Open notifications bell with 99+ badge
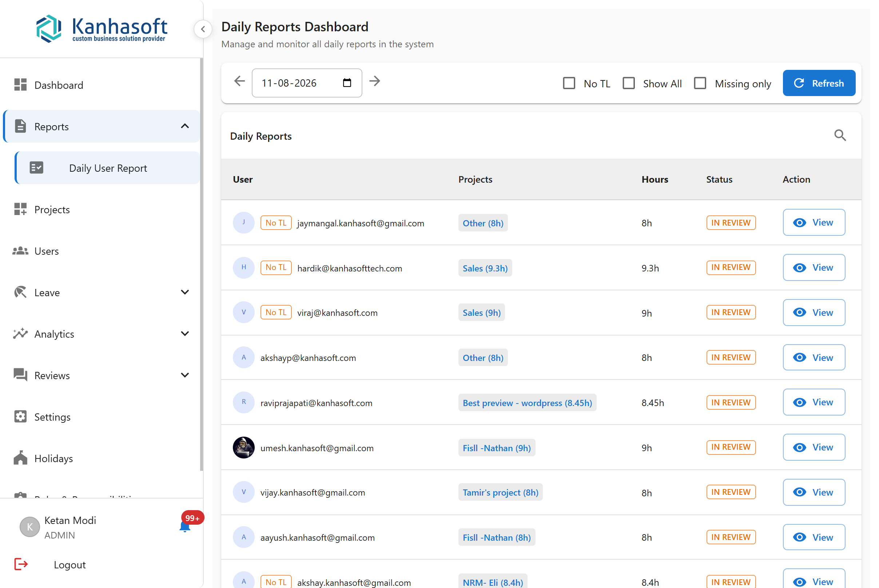879x588 pixels. (185, 527)
